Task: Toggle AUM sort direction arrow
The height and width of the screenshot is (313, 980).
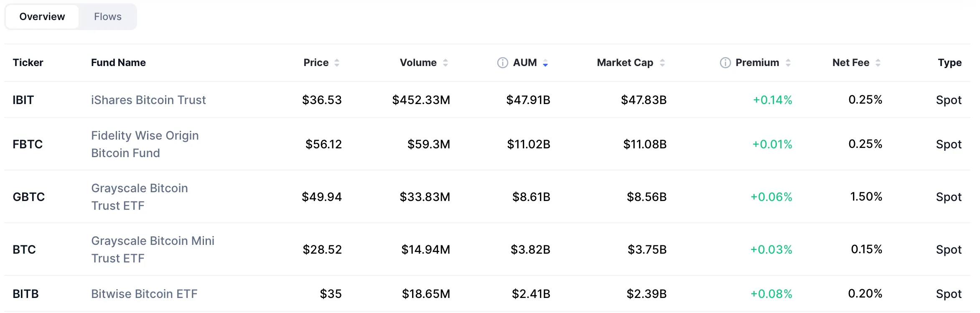Action: coord(545,63)
